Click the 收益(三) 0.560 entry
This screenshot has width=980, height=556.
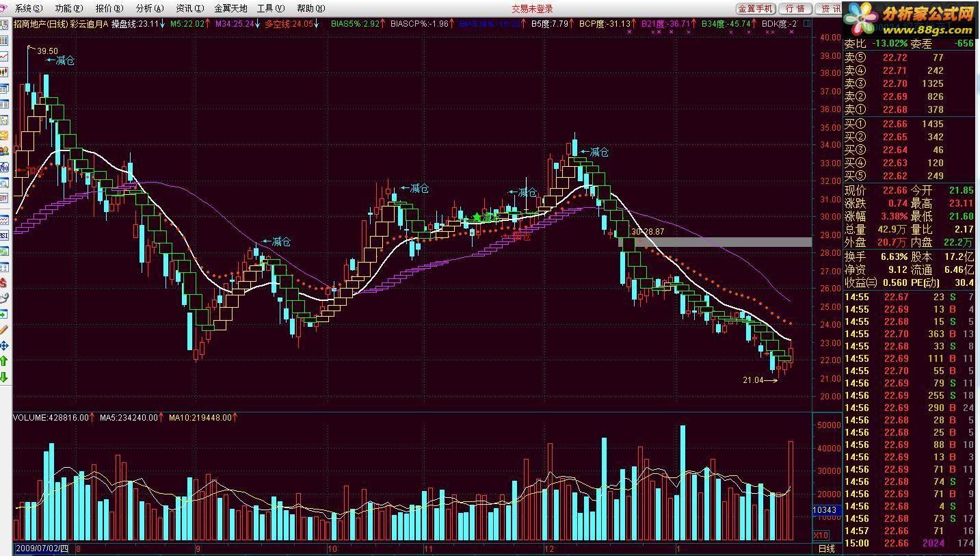[876, 282]
